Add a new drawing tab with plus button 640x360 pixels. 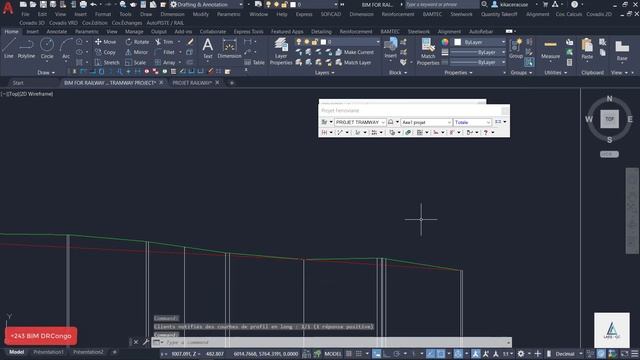231,83
